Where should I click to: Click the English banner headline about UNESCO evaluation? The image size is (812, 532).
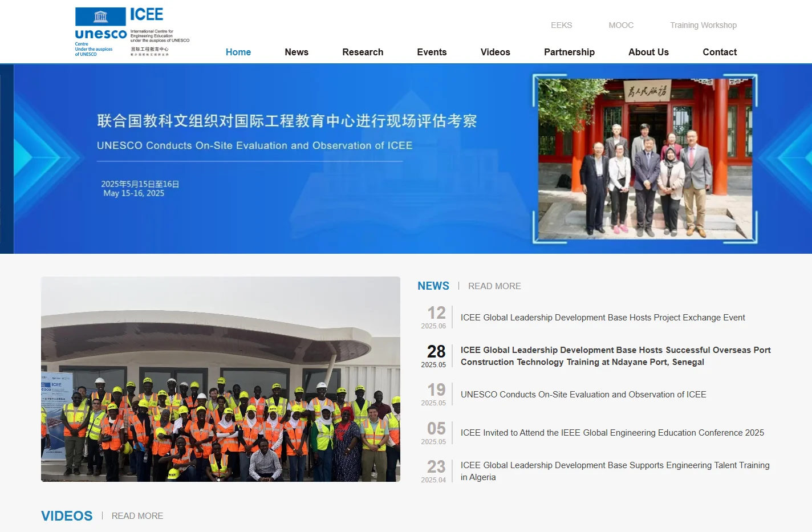[x=254, y=145]
